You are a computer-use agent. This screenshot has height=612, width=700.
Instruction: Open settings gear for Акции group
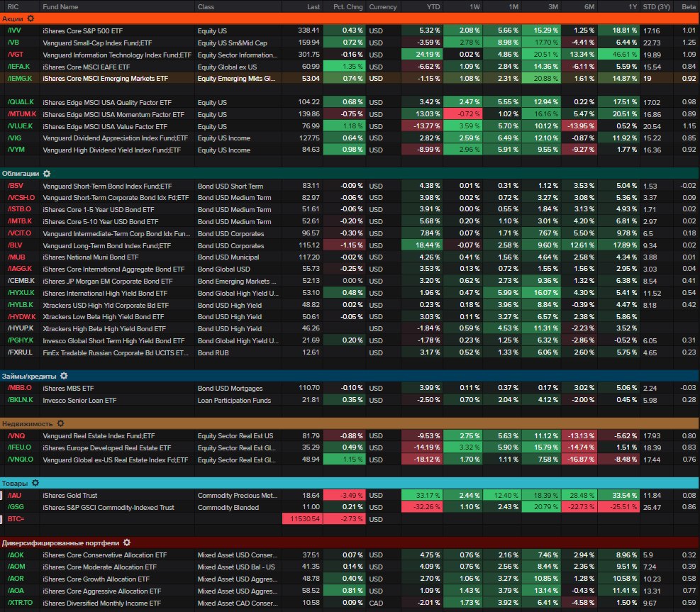[x=30, y=18]
